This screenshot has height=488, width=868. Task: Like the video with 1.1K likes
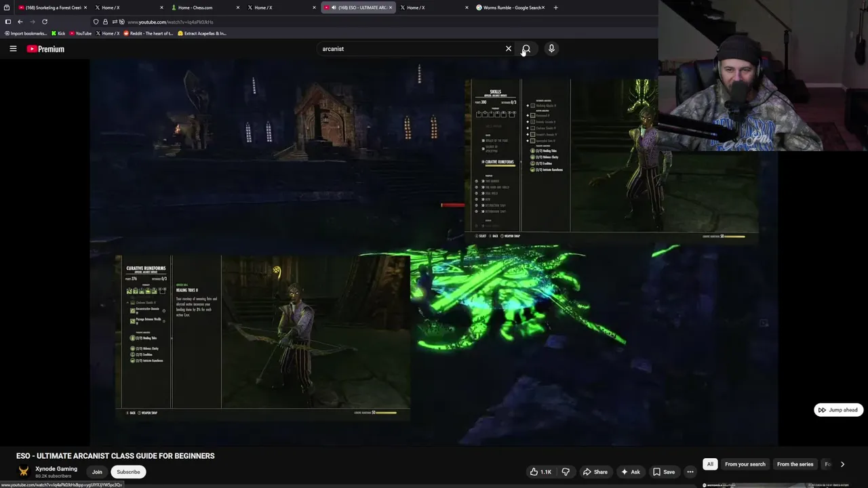(x=540, y=472)
